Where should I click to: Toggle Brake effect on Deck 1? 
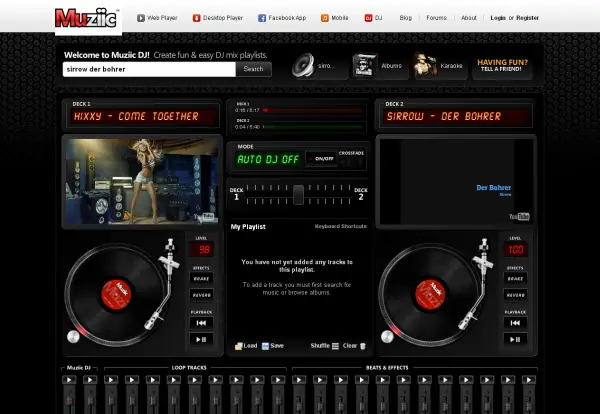tap(201, 279)
